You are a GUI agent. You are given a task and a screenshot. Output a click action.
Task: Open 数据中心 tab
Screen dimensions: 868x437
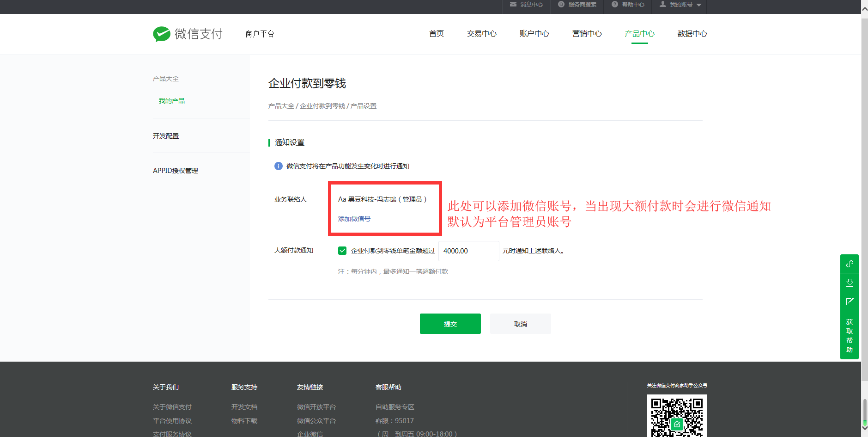pyautogui.click(x=692, y=34)
